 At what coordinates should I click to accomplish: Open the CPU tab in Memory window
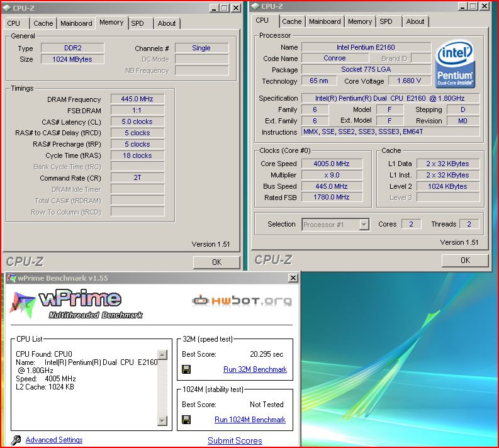[13, 23]
